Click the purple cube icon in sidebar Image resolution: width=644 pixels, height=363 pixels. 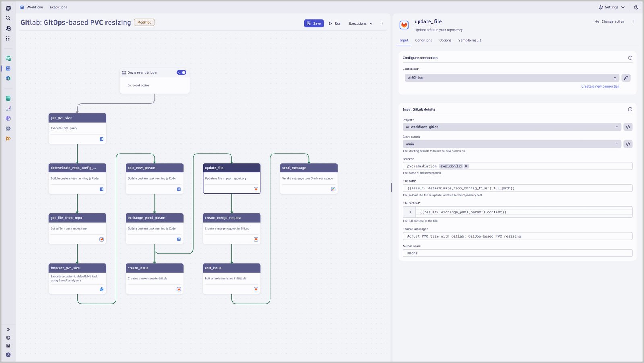pos(8,119)
